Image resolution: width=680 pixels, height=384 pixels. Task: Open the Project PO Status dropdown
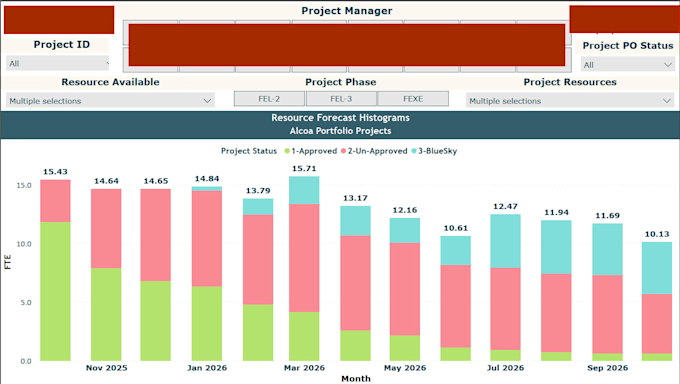tap(628, 65)
